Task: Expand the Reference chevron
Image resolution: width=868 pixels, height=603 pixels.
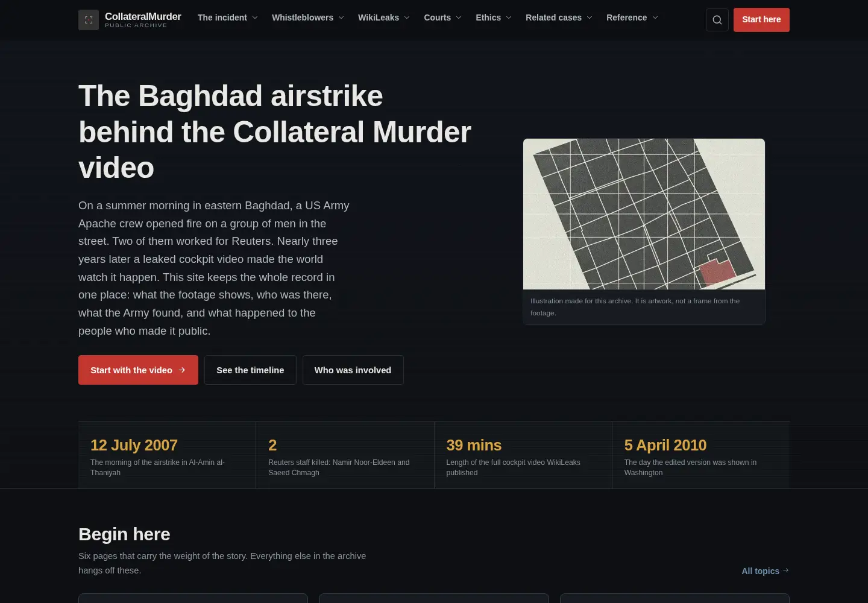Action: pyautogui.click(x=655, y=18)
